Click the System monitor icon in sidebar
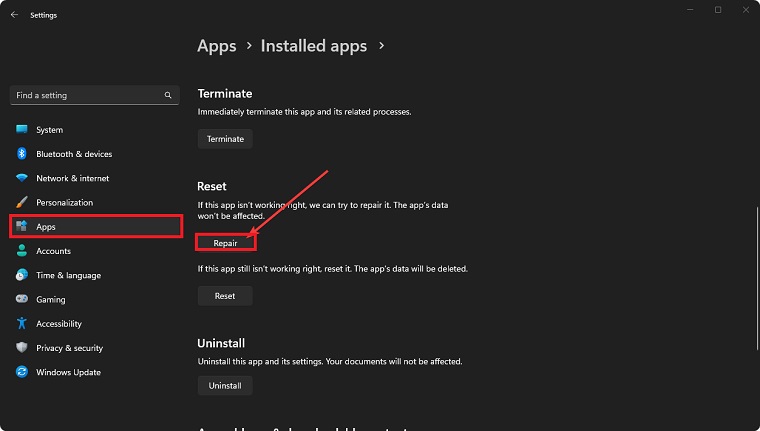 coord(21,130)
